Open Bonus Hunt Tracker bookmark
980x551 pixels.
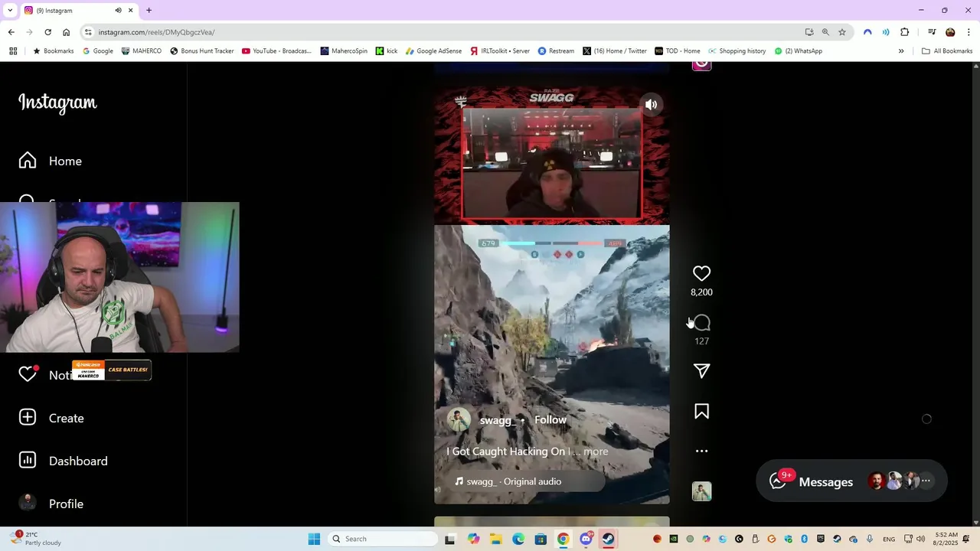(201, 51)
